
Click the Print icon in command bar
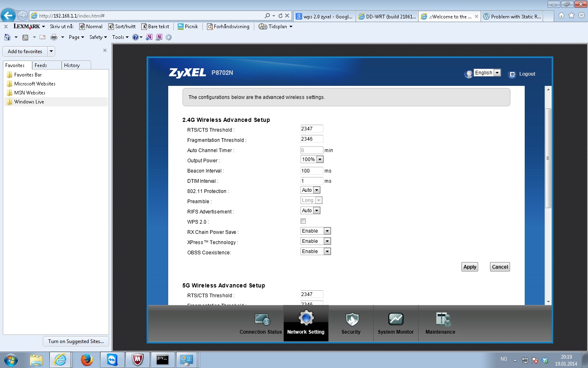[x=54, y=37]
